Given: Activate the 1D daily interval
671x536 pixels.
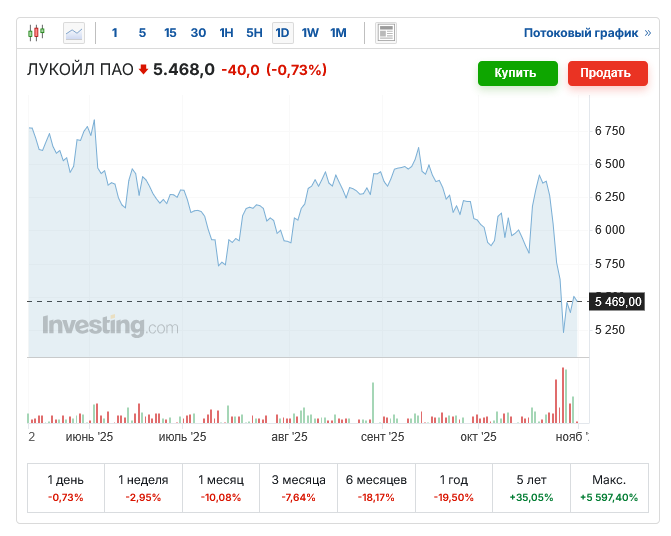Looking at the screenshot, I should click(282, 33).
